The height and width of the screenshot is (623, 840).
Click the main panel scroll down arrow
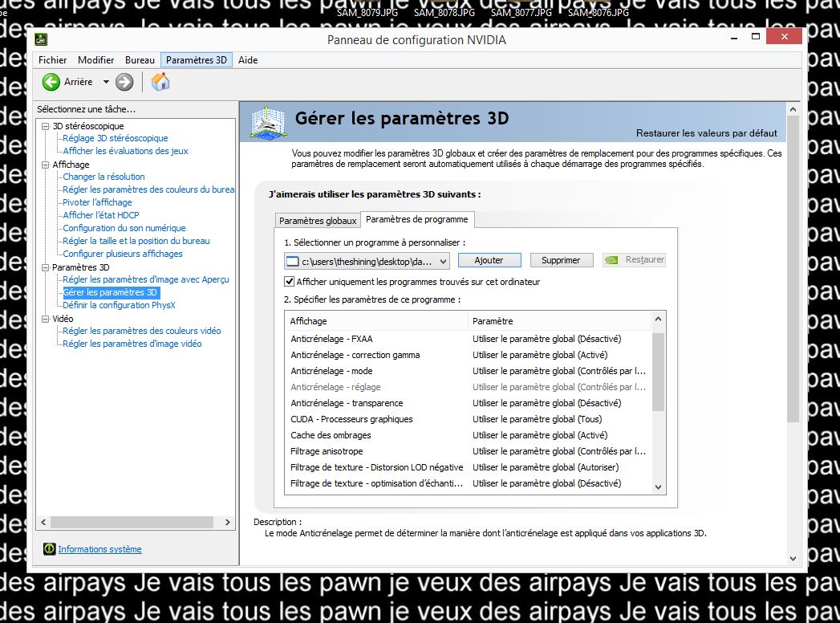coord(793,558)
